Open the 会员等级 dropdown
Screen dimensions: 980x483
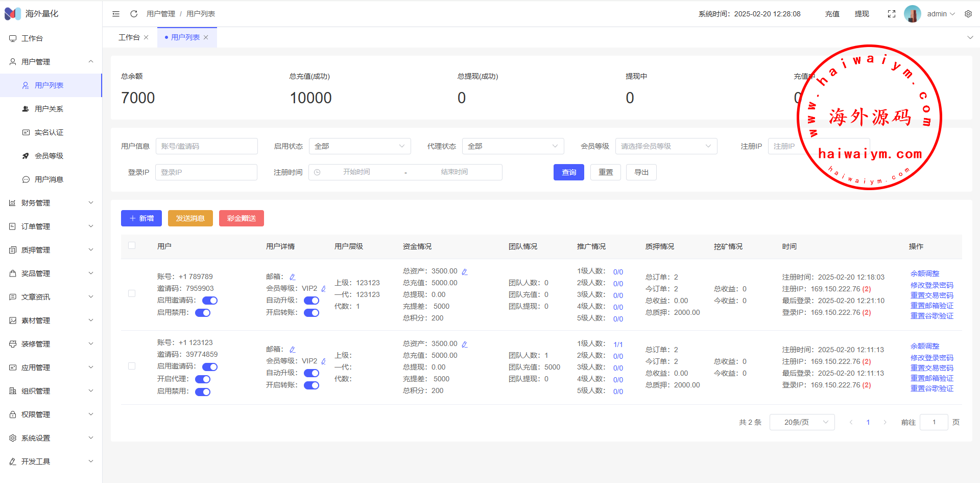pyautogui.click(x=665, y=146)
